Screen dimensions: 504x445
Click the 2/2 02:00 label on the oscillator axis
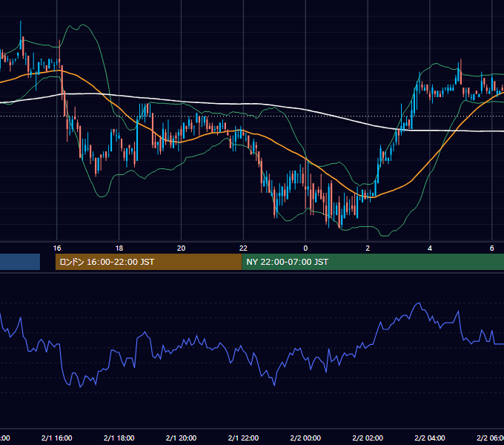click(x=368, y=438)
